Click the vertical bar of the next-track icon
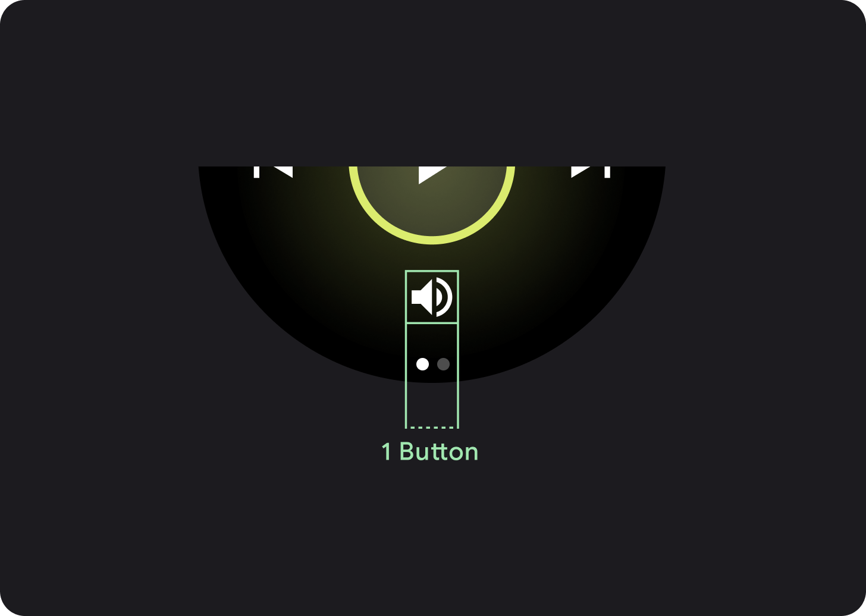 (x=607, y=172)
